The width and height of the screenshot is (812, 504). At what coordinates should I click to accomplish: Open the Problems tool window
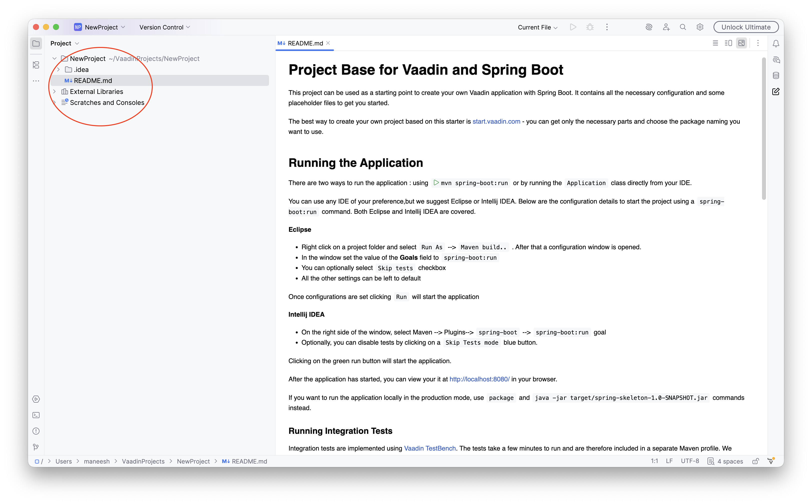pos(36,431)
